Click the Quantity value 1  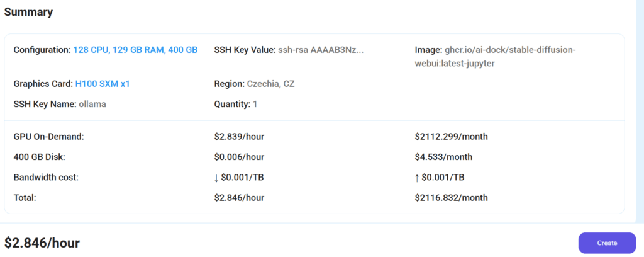(255, 104)
